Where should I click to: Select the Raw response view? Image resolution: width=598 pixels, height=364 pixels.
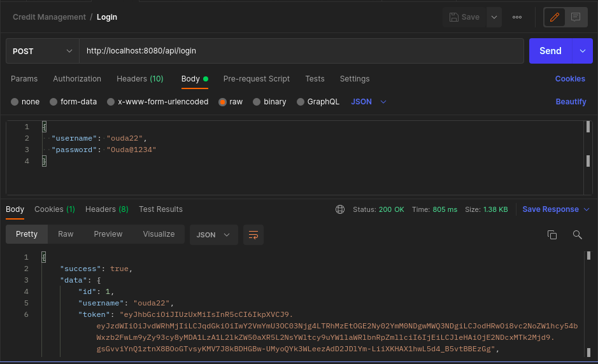pos(66,234)
